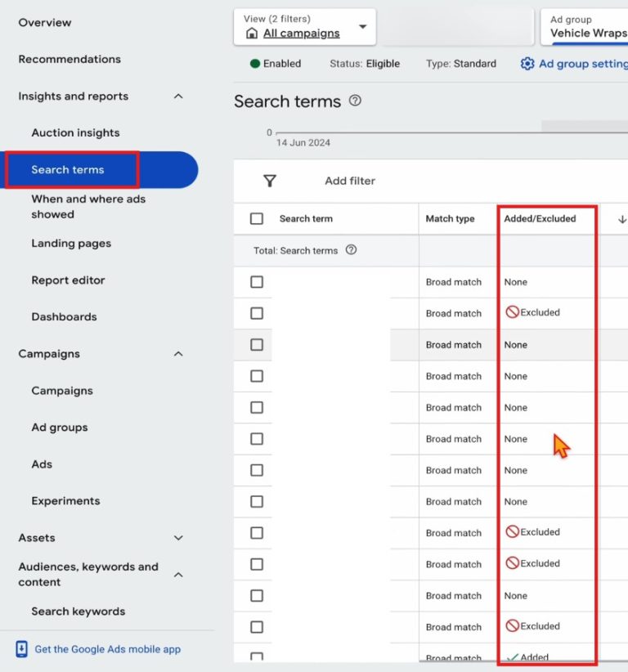Open Landing pages from the sidebar menu
628x672 pixels.
point(74,243)
